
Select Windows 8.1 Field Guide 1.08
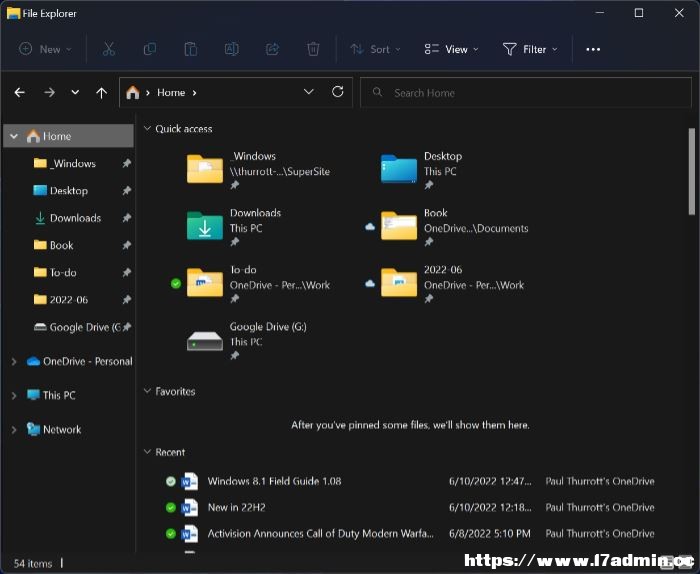click(x=274, y=481)
